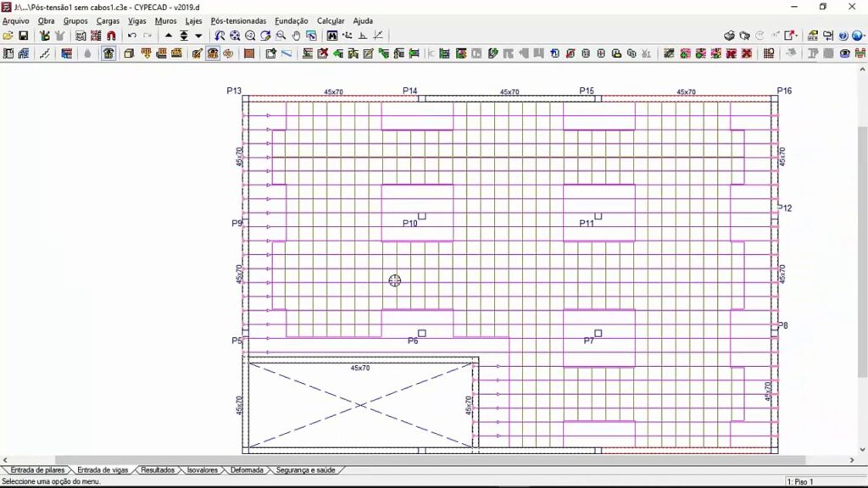
Task: Switch to the Resultados tab
Action: pos(158,469)
